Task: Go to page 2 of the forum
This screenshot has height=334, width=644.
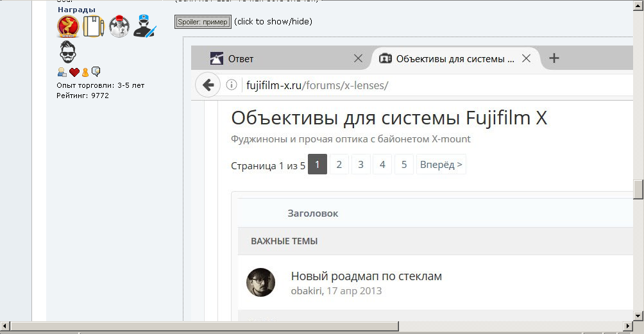Action: tap(339, 164)
